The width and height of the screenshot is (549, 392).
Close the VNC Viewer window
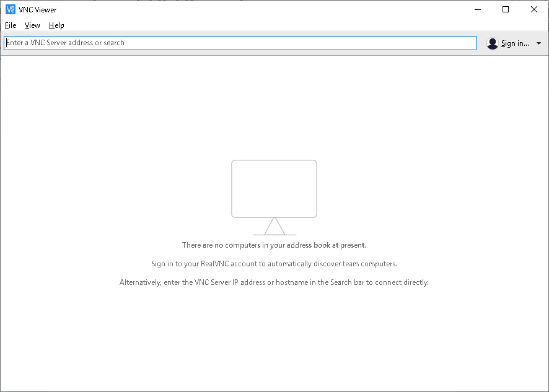[x=534, y=9]
